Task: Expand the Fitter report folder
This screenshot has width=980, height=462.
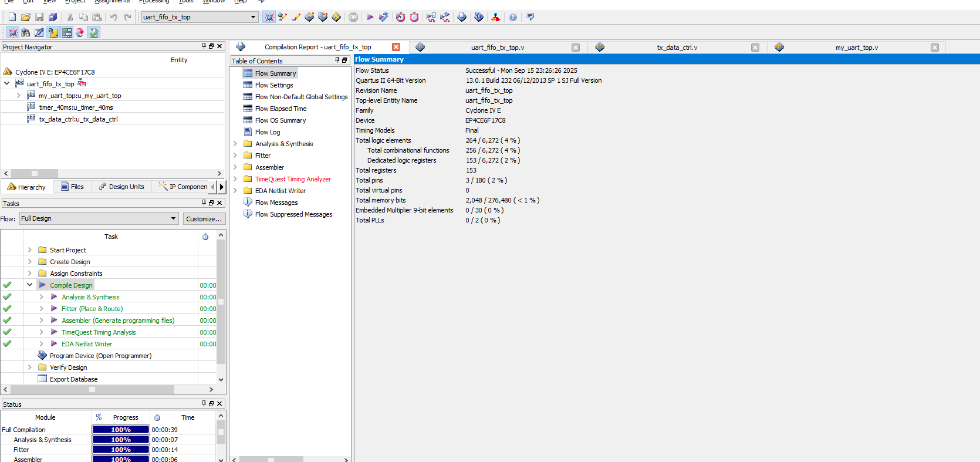Action: (235, 155)
